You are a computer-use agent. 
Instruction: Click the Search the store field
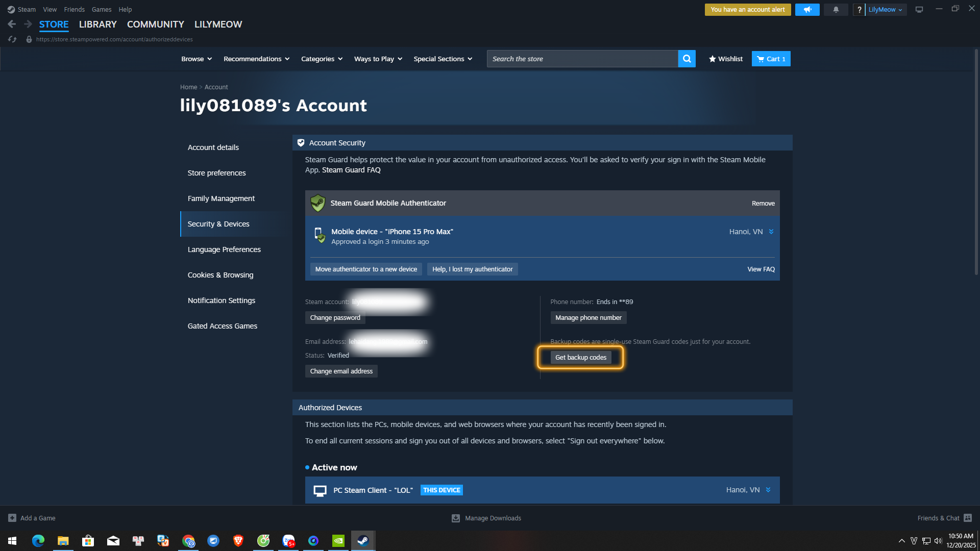[x=582, y=59]
